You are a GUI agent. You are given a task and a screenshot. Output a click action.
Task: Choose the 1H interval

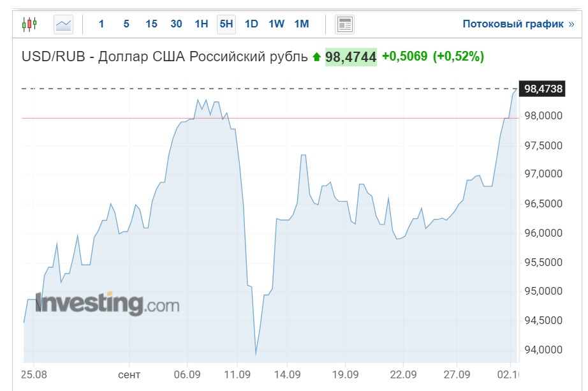coord(202,24)
